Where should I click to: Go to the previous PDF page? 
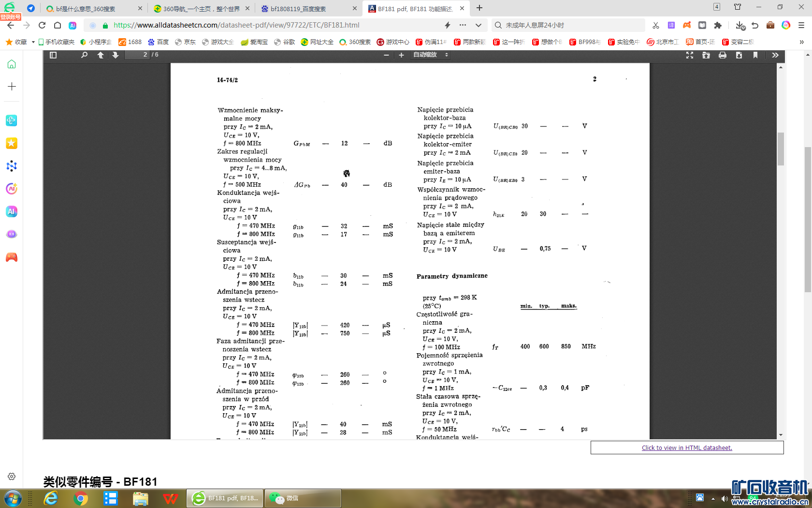[101, 55]
